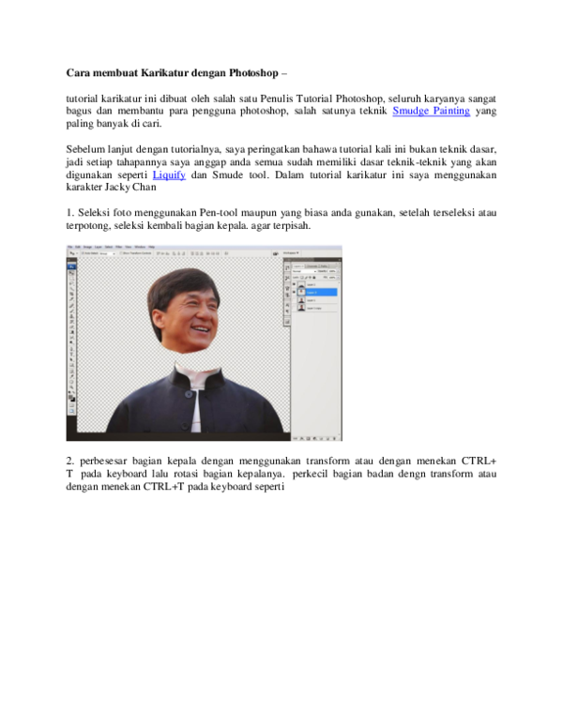Switch to the Channels tab
The height and width of the screenshot is (728, 563).
coord(312,266)
